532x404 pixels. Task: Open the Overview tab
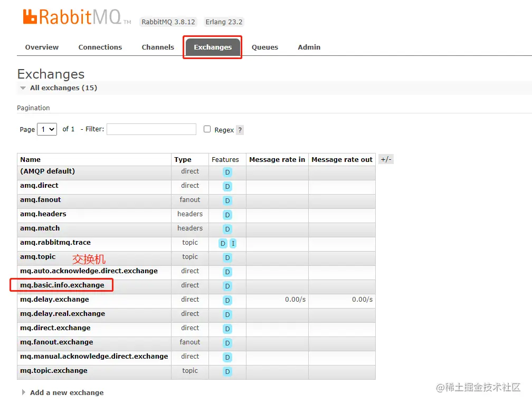42,47
